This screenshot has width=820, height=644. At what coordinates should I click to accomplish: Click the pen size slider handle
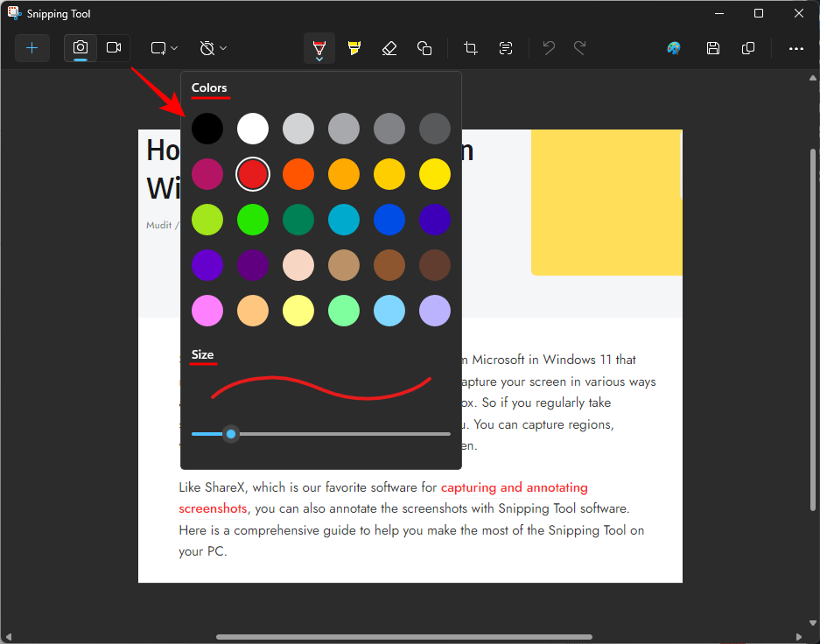231,434
